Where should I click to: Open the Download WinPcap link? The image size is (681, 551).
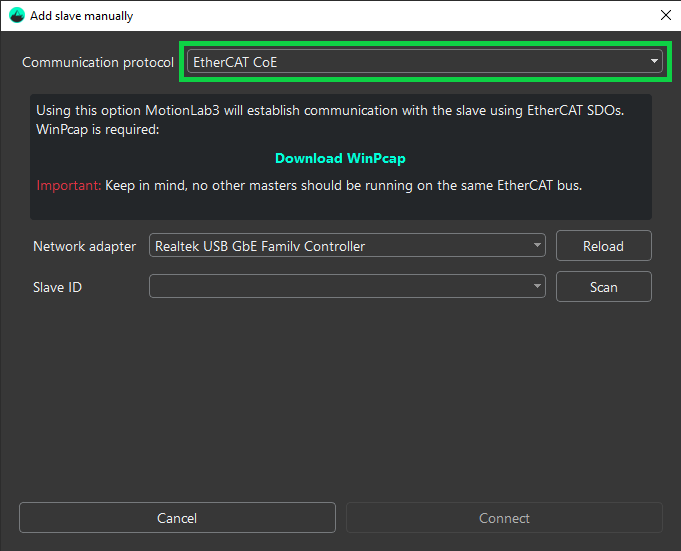[x=340, y=158]
